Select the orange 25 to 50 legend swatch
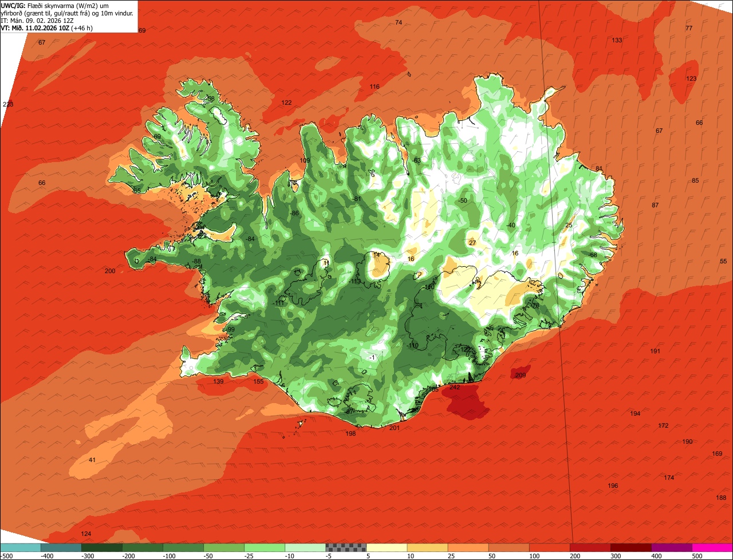This screenshot has height=560, width=733. pos(468,547)
